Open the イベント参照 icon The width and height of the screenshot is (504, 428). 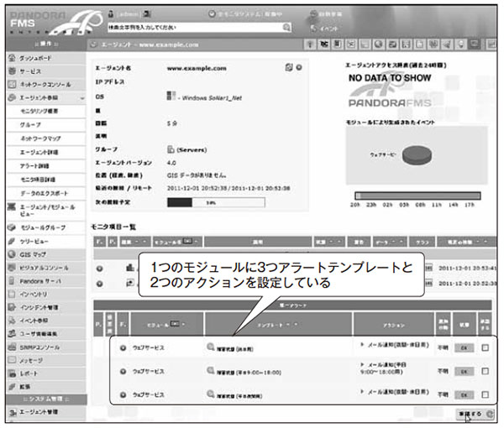[12, 321]
